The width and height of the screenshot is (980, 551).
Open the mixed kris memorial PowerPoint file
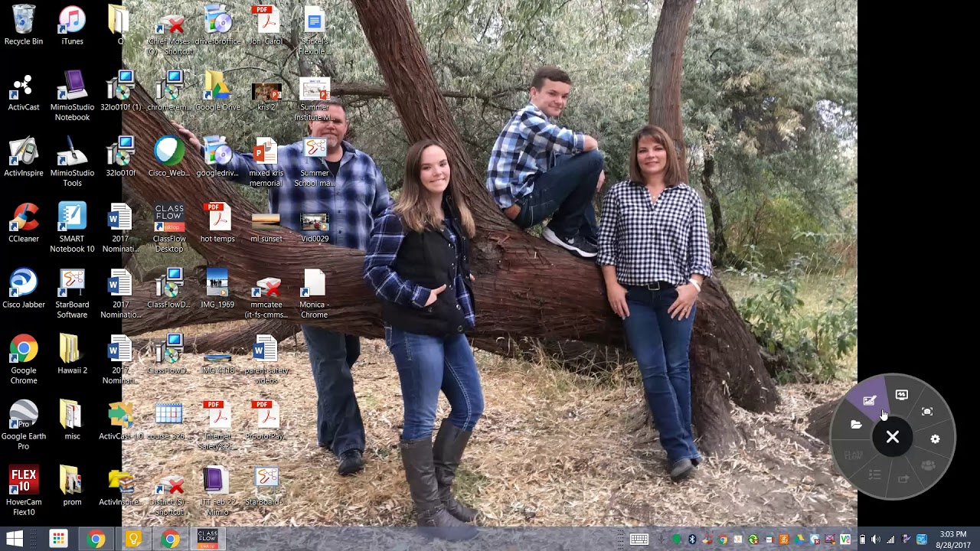(x=266, y=161)
